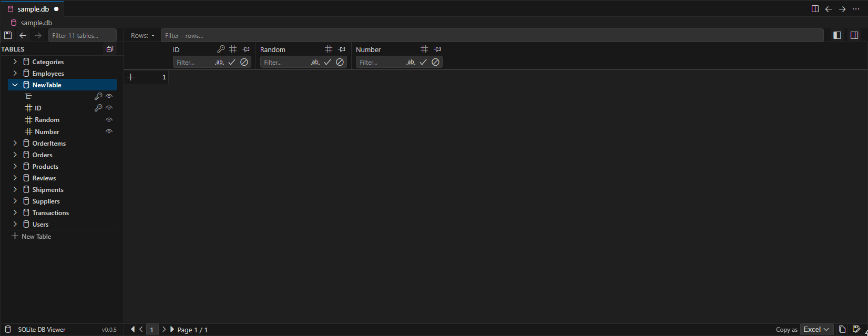Expand the Products table
868x336 pixels.
(x=15, y=166)
